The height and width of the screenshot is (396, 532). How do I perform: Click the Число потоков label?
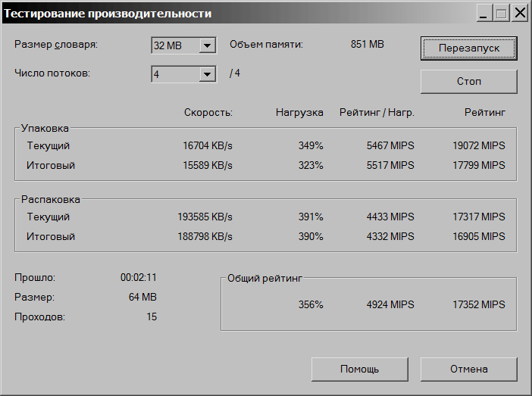(52, 73)
